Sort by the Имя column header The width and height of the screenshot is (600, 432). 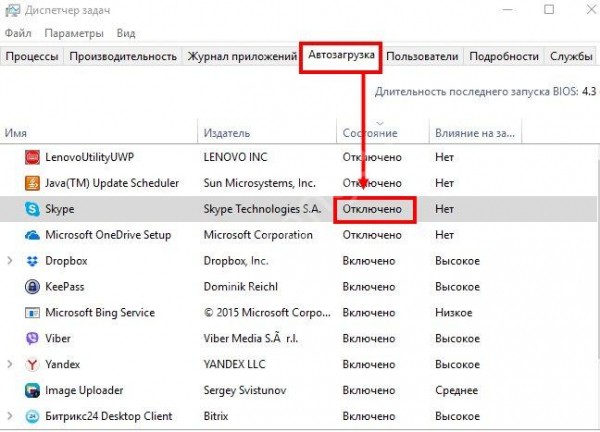click(99, 133)
